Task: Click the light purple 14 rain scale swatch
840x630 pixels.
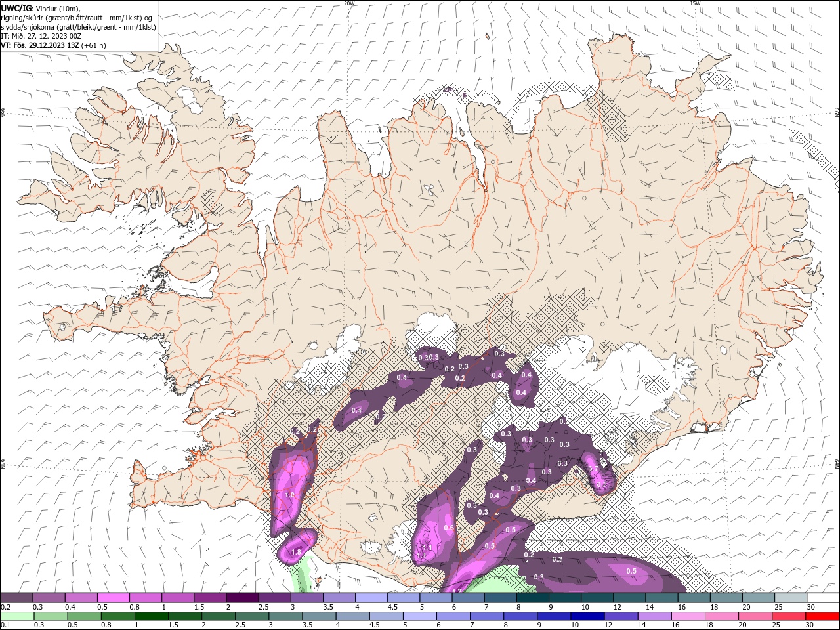Action: click(654, 616)
